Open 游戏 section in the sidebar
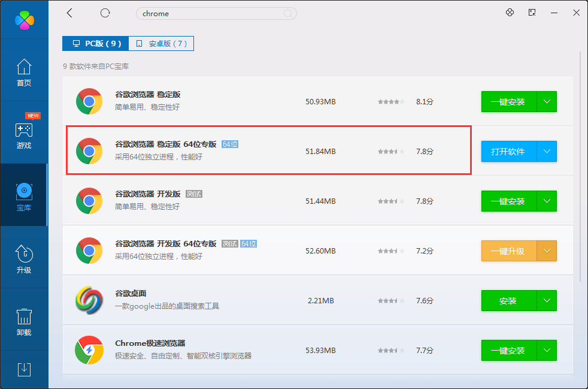Viewport: 588px width, 389px height. coord(24,132)
